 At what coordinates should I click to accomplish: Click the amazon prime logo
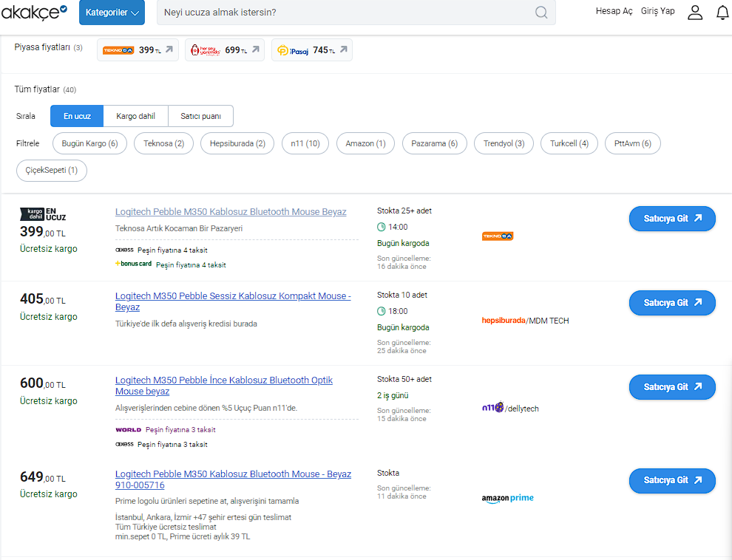[x=507, y=499]
